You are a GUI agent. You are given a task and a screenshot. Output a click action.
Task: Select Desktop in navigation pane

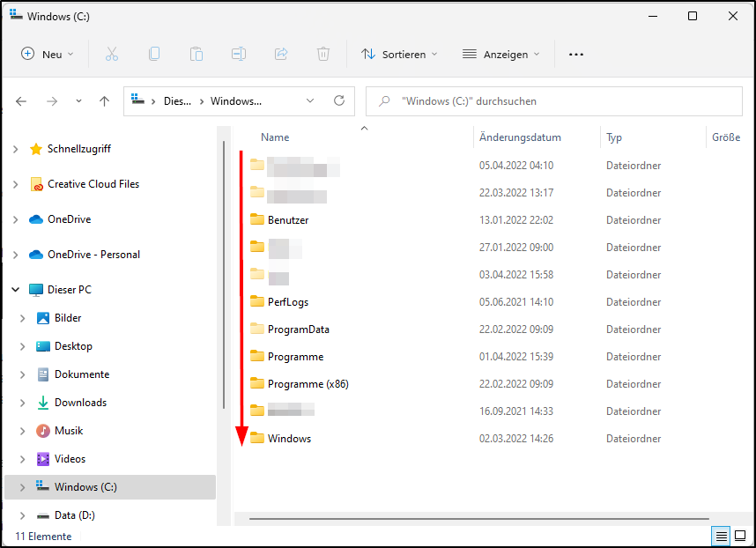pyautogui.click(x=73, y=346)
